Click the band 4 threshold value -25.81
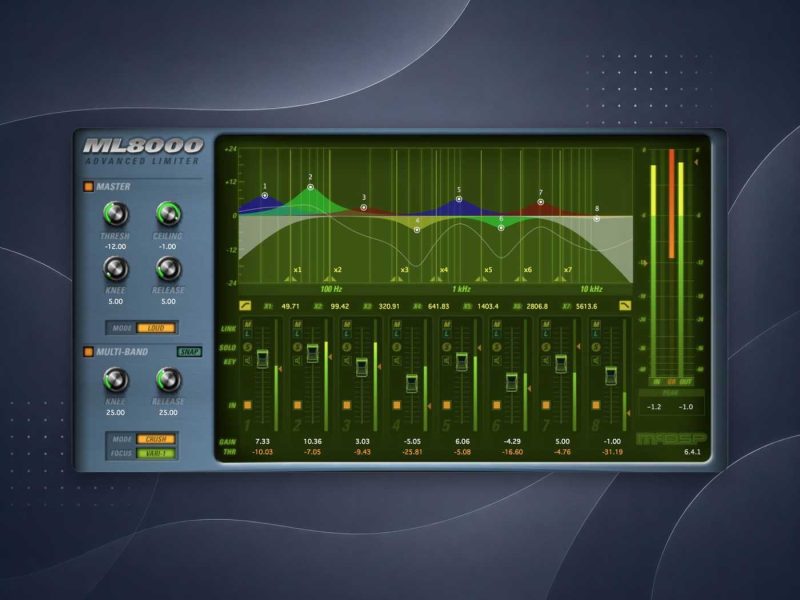 tap(412, 452)
